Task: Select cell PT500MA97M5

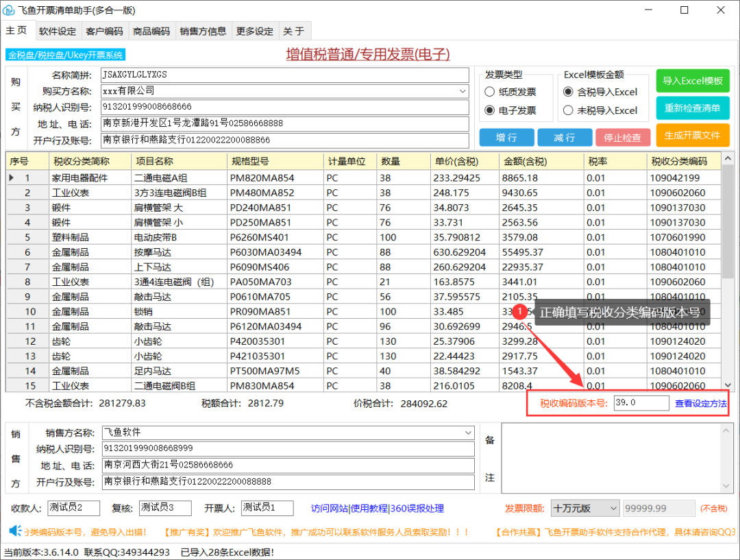Action: click(275, 371)
